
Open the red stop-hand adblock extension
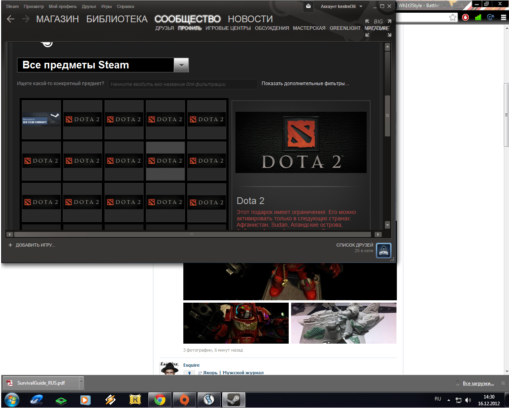[x=466, y=17]
